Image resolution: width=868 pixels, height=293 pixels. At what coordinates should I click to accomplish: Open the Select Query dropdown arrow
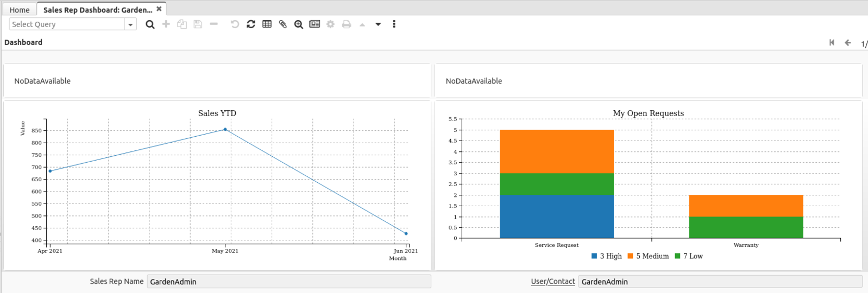tap(130, 24)
